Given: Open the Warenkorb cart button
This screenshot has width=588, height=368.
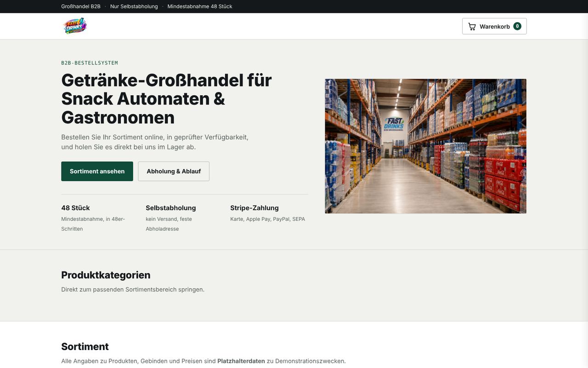Looking at the screenshot, I should point(494,26).
